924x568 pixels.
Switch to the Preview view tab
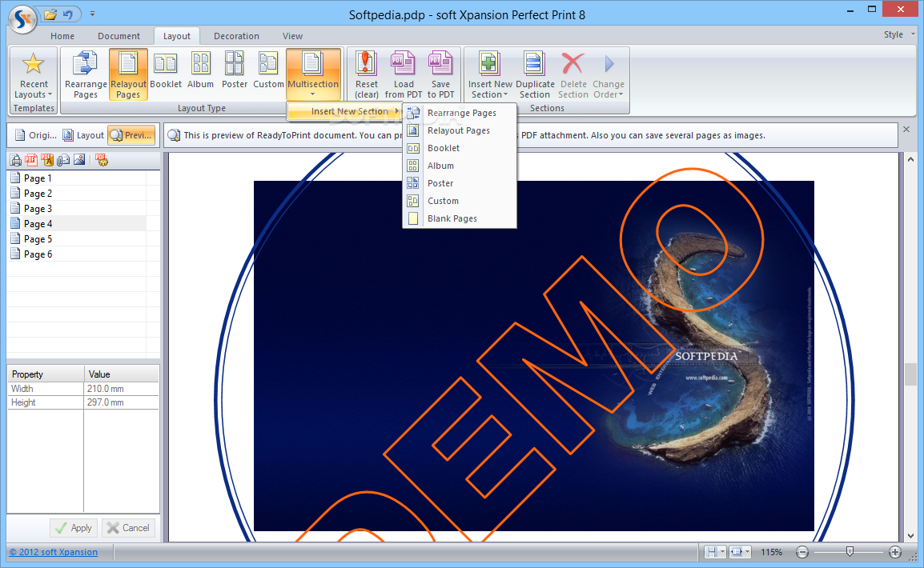point(132,135)
